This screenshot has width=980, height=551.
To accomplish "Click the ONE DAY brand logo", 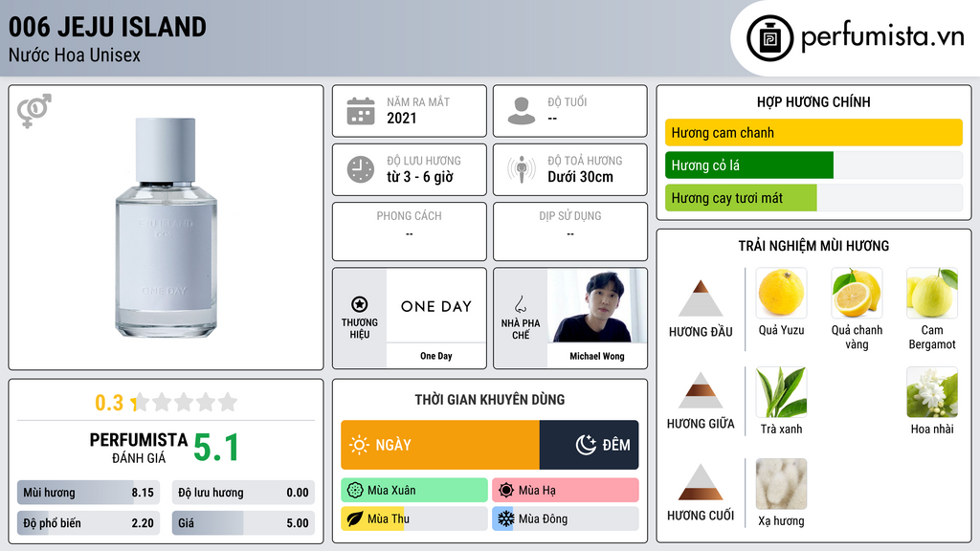I will (x=436, y=306).
